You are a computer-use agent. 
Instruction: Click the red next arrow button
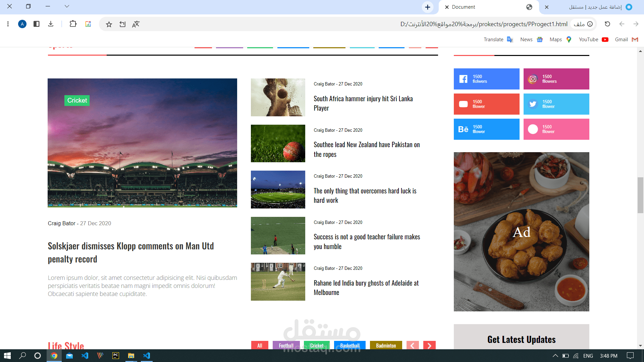(x=429, y=346)
